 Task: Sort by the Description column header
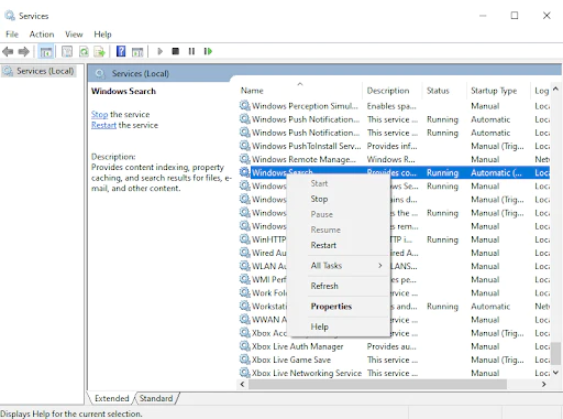392,90
